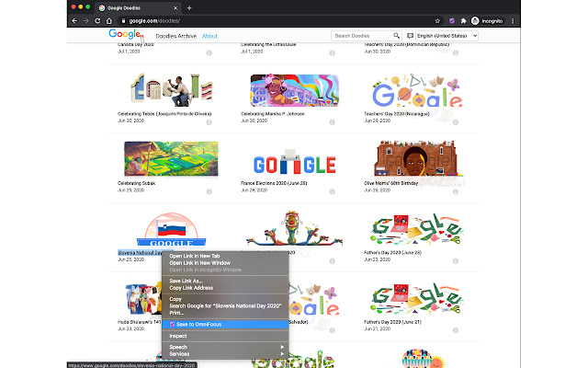Click the address bar URL
588x368 pixels.
coord(154,21)
